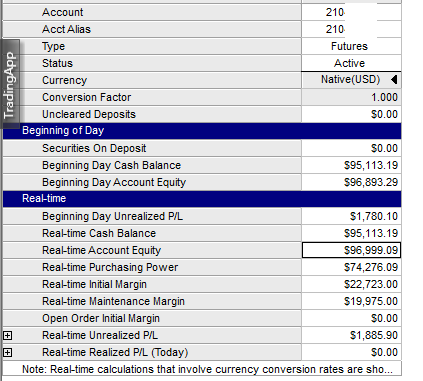Select Beginning Day Account Equity value $96,893.29
Viewport: 423px width, 381px height.
tap(351, 182)
